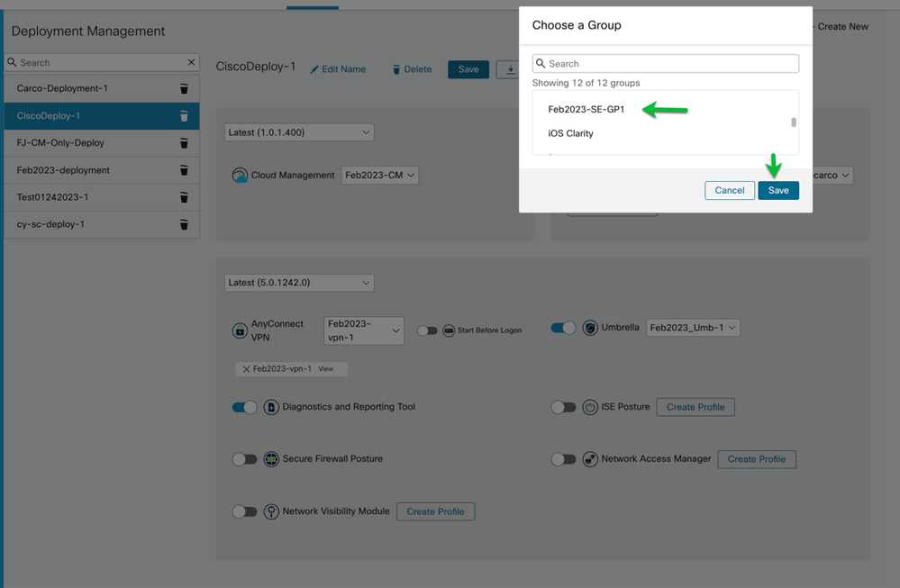The width and height of the screenshot is (900, 588).
Task: Click trash icon beside Feb2023-deployment
Action: click(x=184, y=170)
